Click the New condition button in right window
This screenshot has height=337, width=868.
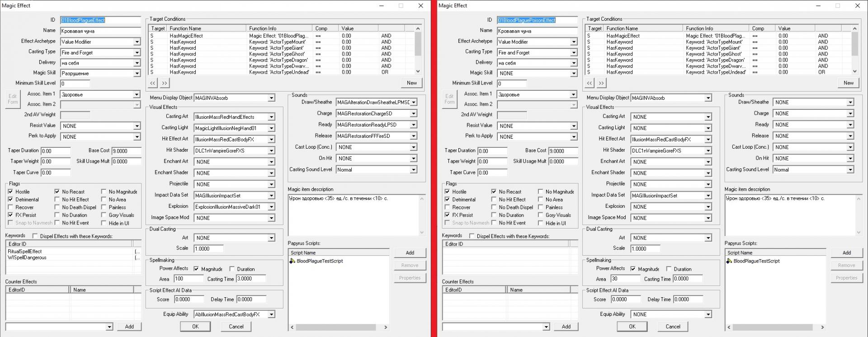tap(849, 83)
